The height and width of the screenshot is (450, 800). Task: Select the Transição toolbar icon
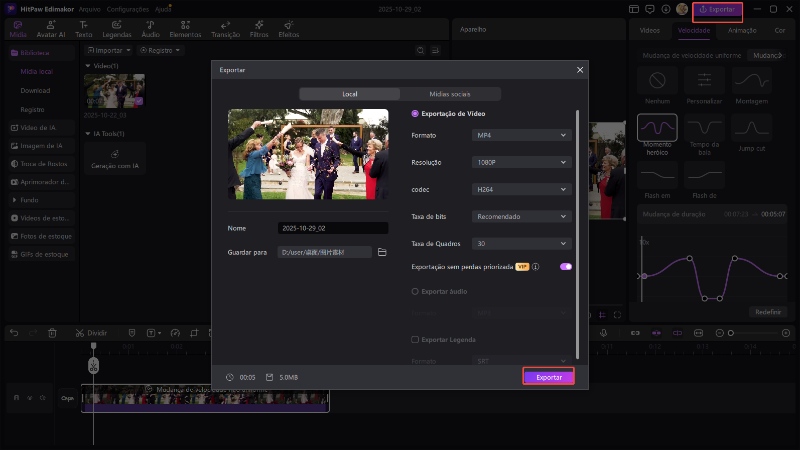click(x=225, y=28)
